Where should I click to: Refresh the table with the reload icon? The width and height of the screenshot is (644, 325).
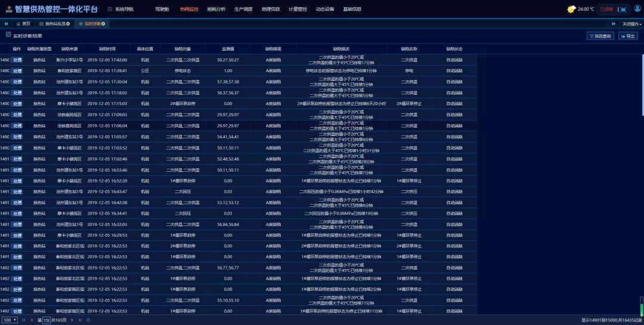click(x=88, y=320)
